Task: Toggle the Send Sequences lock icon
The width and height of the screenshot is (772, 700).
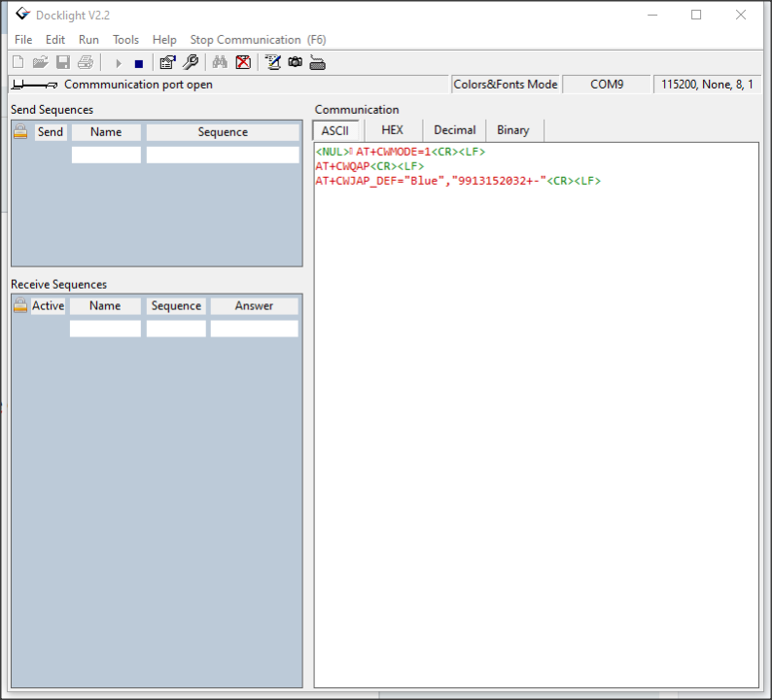Action: pyautogui.click(x=20, y=131)
